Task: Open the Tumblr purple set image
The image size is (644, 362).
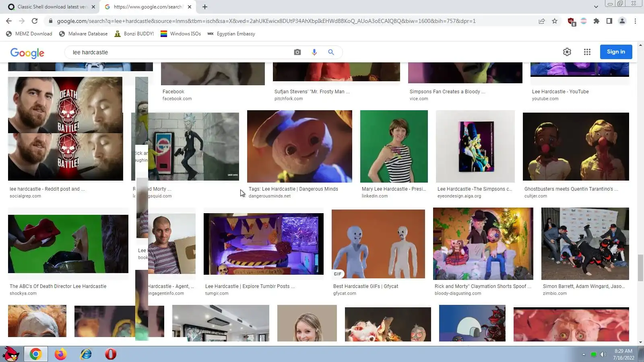Action: tap(264, 244)
